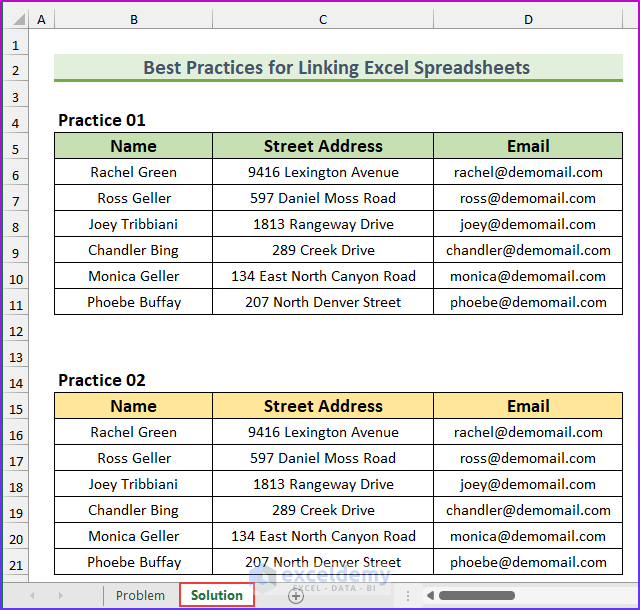Screen dimensions: 640x610
Task: Click 9416 Lexington Avenue in row 6
Action: (x=323, y=172)
